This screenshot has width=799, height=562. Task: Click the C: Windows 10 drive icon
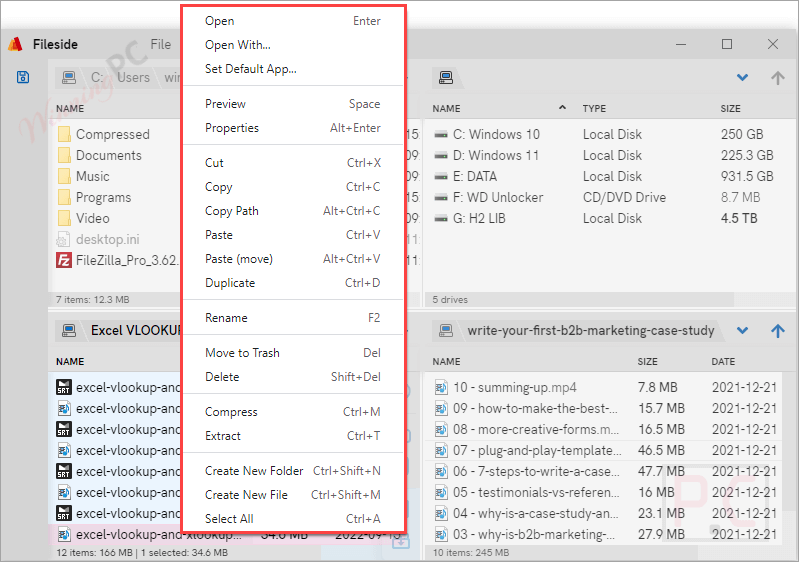click(x=441, y=135)
